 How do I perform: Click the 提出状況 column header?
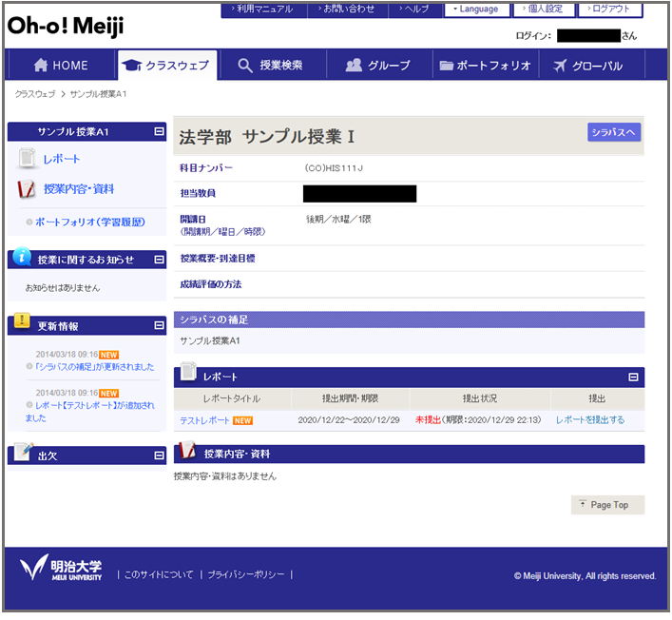click(x=480, y=398)
